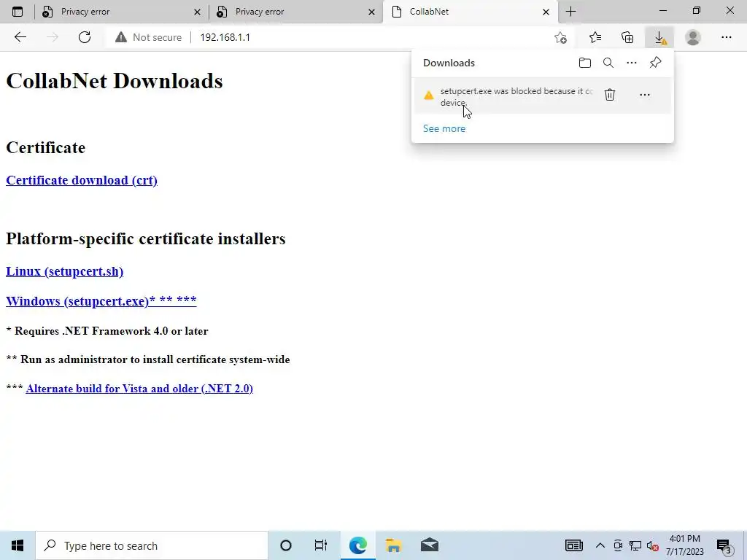Refresh the current page
Viewport: 747px width, 560px height.
pos(85,37)
